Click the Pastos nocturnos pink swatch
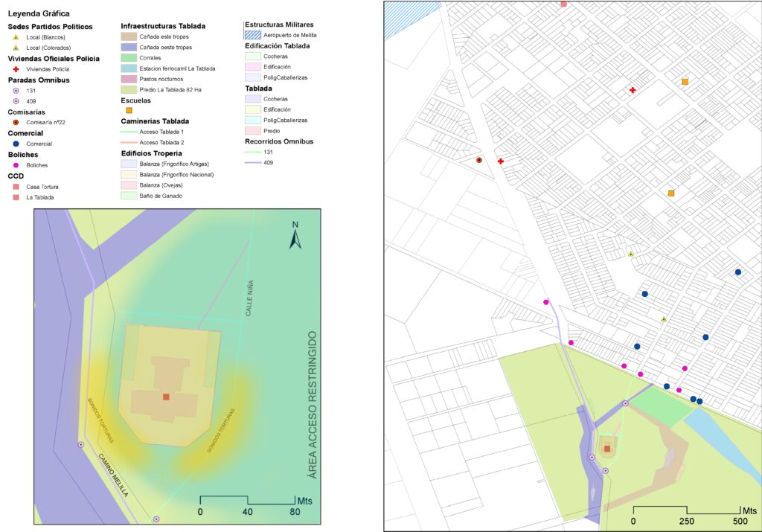 coord(129,79)
